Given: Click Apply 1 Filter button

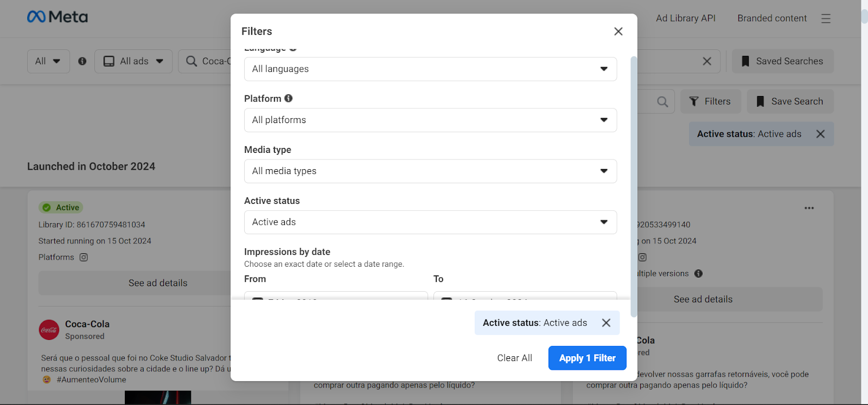Looking at the screenshot, I should pyautogui.click(x=587, y=358).
